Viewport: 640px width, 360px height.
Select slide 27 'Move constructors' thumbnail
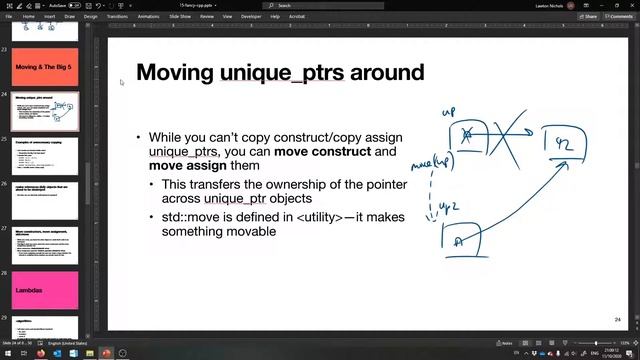point(45,246)
